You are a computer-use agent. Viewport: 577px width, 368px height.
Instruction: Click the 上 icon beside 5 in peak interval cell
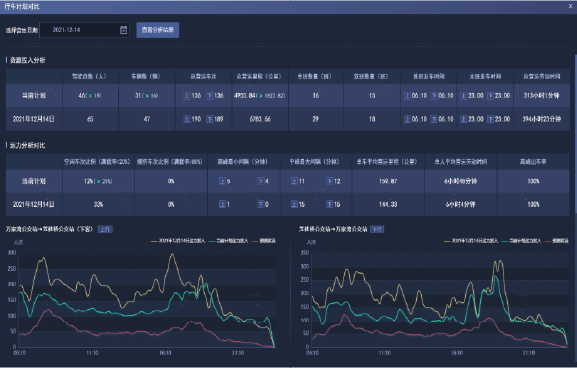222,181
